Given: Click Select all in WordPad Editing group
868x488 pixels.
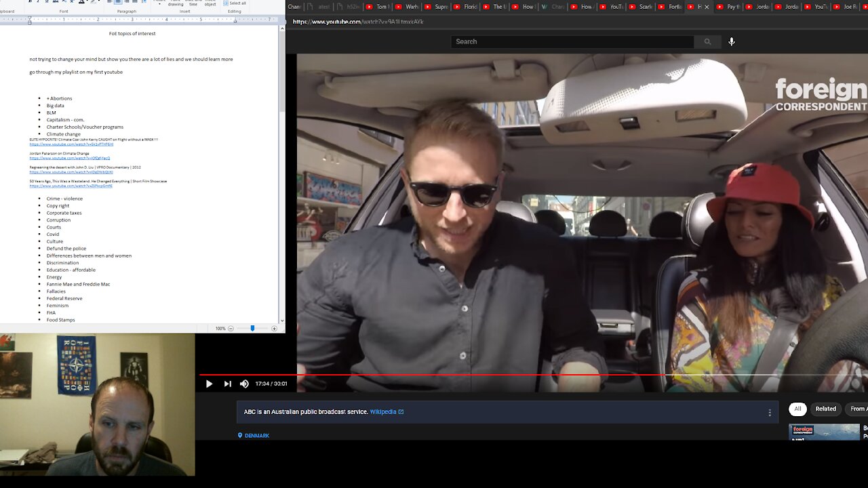Looking at the screenshot, I should [x=234, y=3].
